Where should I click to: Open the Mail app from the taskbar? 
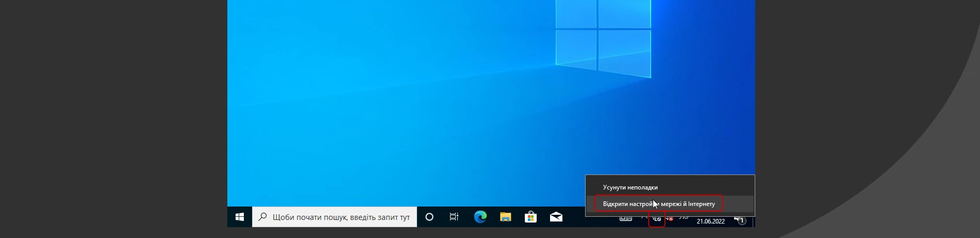556,217
